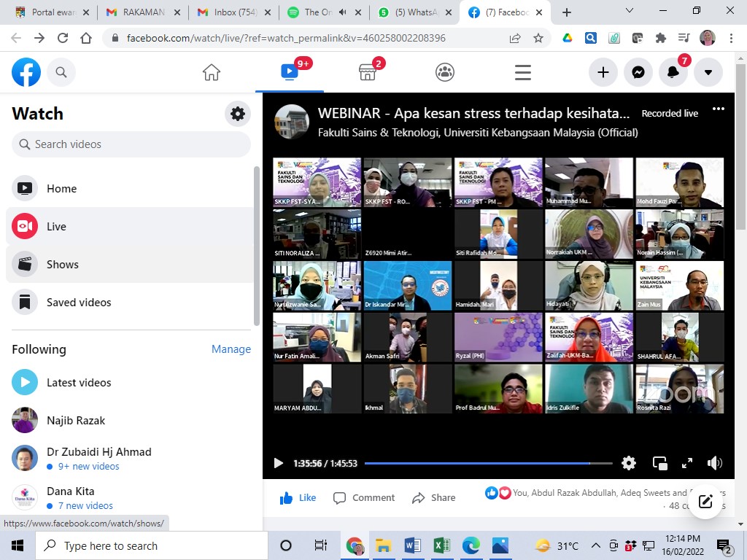This screenshot has width=747, height=560.
Task: Mute the video volume
Action: (714, 463)
